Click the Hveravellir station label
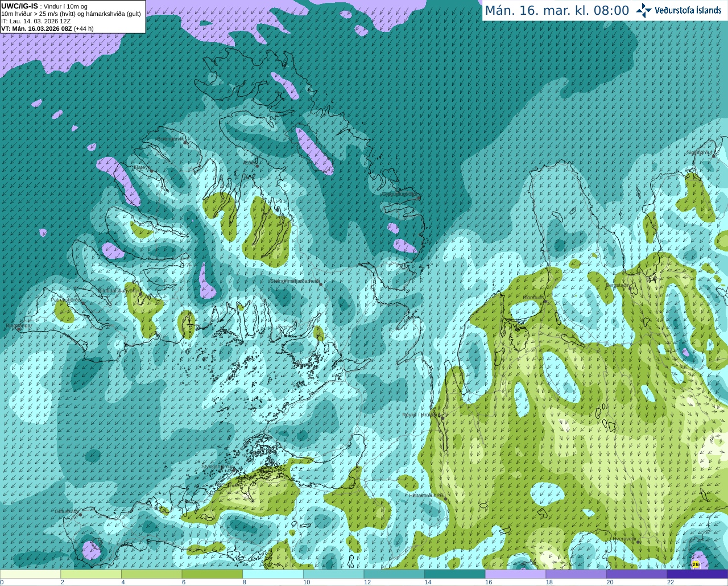 coord(624,539)
